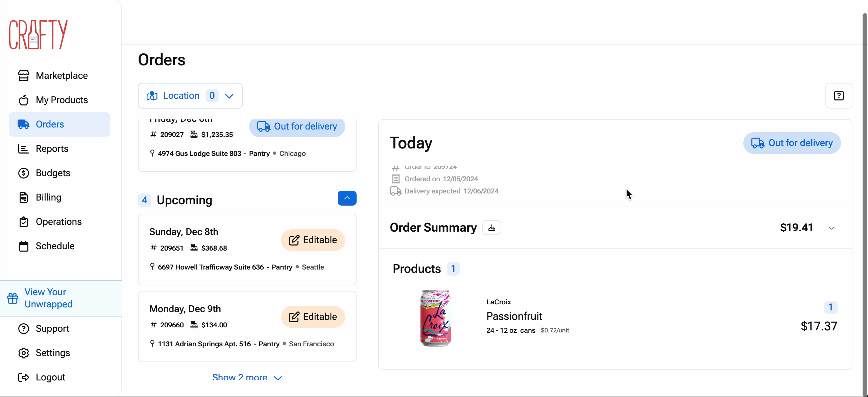This screenshot has width=868, height=397.
Task: Collapse the Upcoming orders section
Action: pos(347,198)
